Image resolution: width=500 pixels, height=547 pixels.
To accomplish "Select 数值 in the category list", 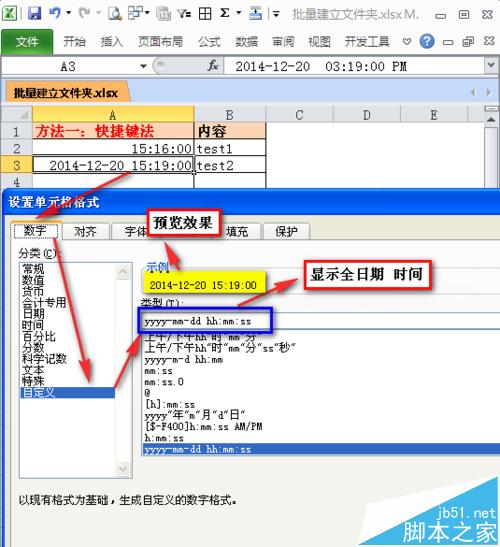I will click(33, 280).
